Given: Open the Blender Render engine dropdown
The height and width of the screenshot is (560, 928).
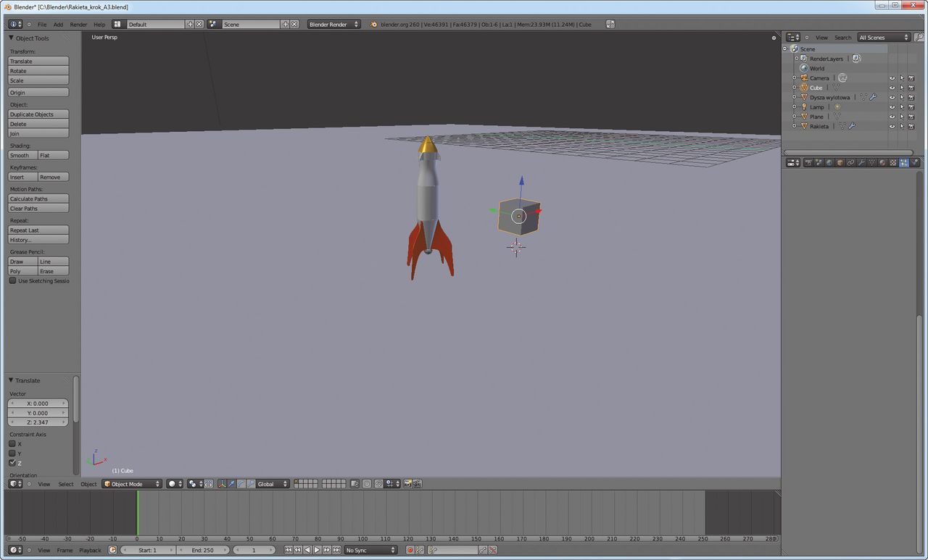Looking at the screenshot, I should coord(334,24).
